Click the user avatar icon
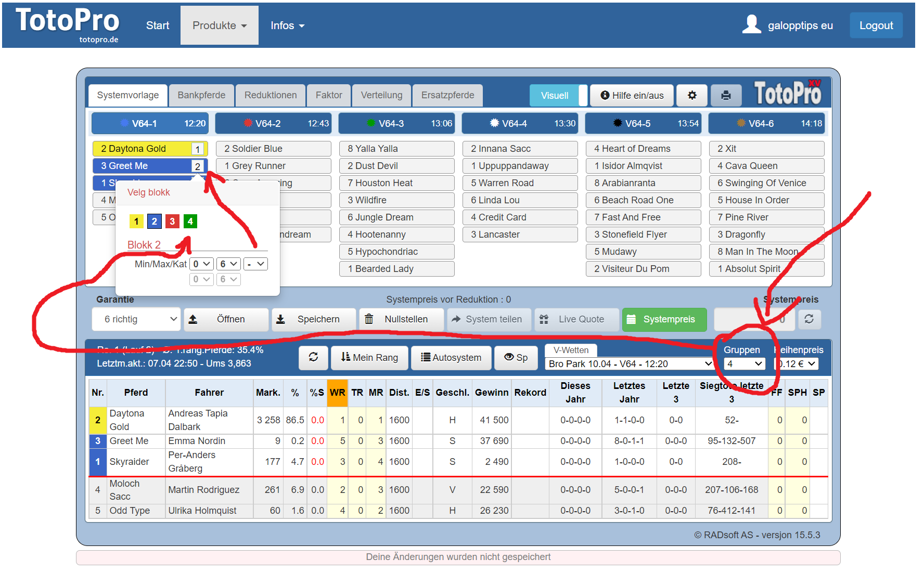 (x=752, y=25)
